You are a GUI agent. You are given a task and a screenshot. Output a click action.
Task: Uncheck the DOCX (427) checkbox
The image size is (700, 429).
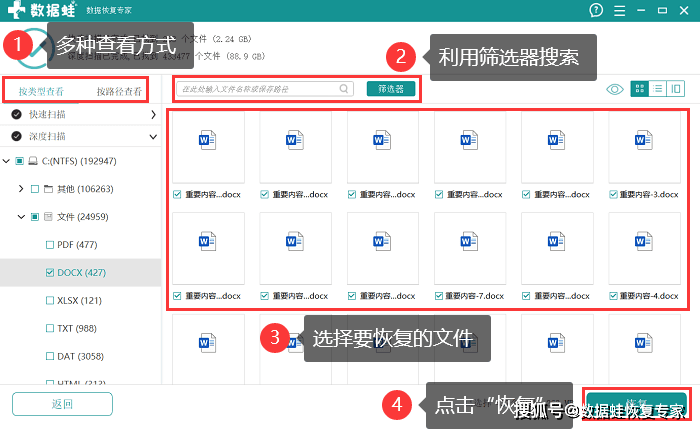point(50,272)
